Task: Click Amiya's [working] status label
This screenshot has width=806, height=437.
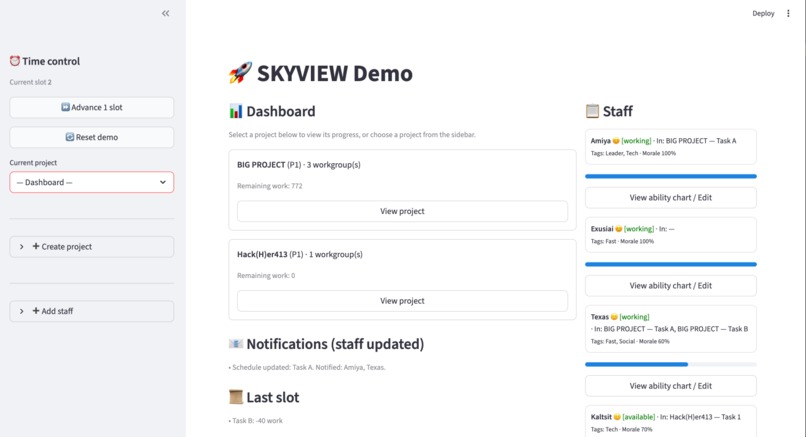Action: click(636, 141)
